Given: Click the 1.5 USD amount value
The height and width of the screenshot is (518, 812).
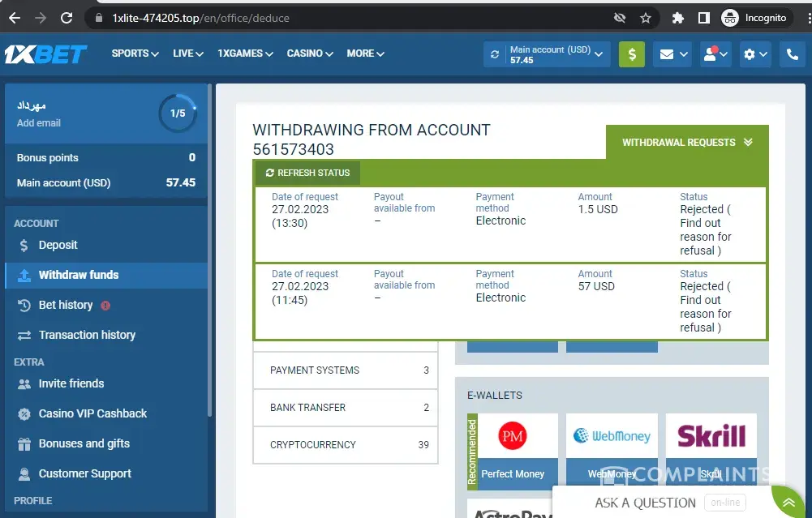Looking at the screenshot, I should [x=598, y=210].
